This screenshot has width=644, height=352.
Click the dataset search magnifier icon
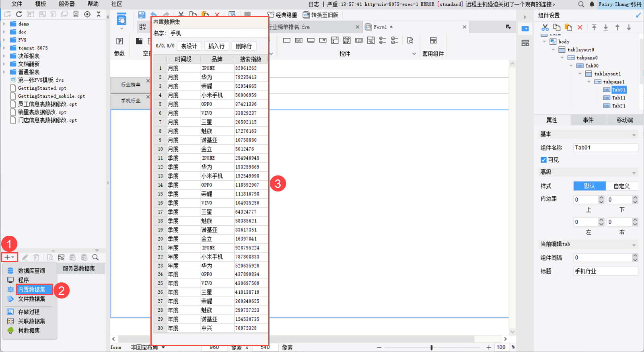tap(95, 257)
